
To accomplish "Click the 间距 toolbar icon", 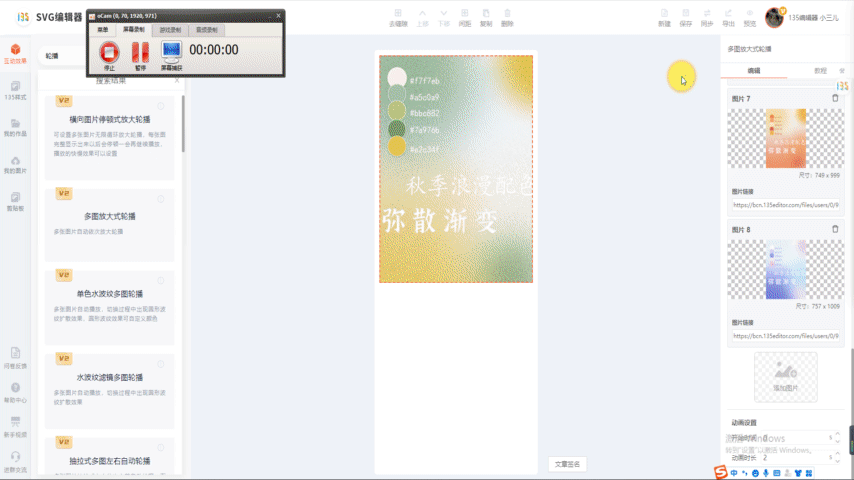I will pos(465,17).
